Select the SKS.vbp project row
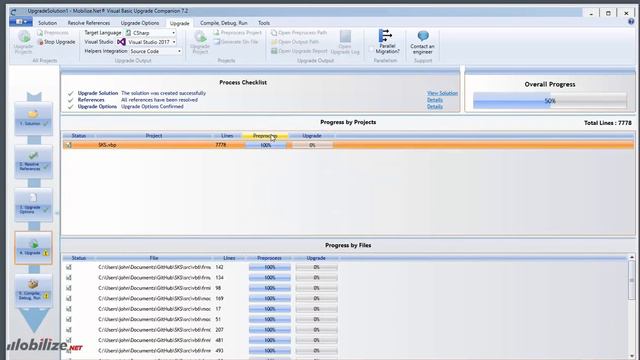 coord(348,145)
